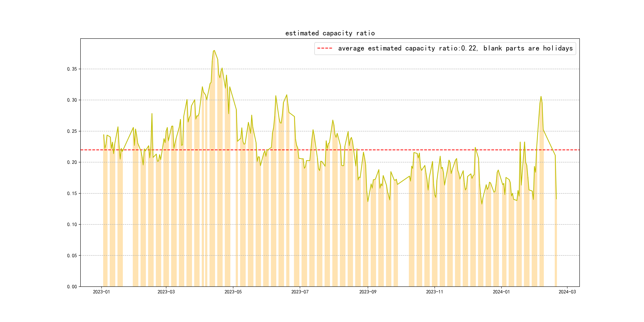The width and height of the screenshot is (644, 322).
Task: Click the 0.15 y-axis tick label
Action: pyautogui.click(x=72, y=194)
